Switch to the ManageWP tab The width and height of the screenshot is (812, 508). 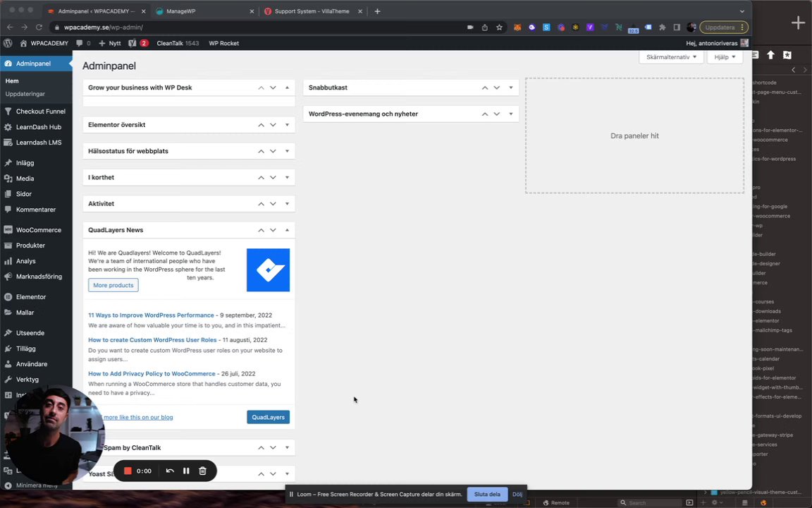[x=204, y=11]
